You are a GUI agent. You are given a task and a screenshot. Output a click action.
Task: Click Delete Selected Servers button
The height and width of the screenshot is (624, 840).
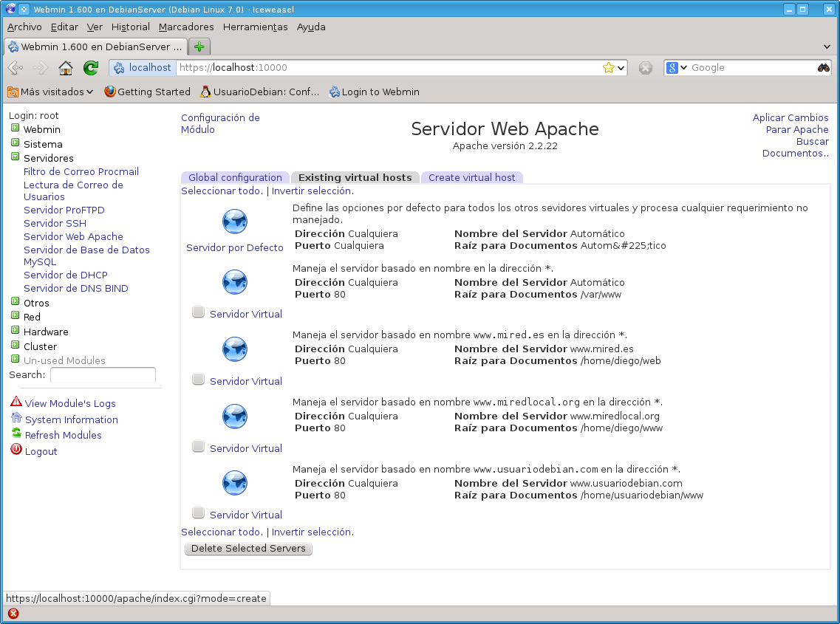pyautogui.click(x=248, y=549)
